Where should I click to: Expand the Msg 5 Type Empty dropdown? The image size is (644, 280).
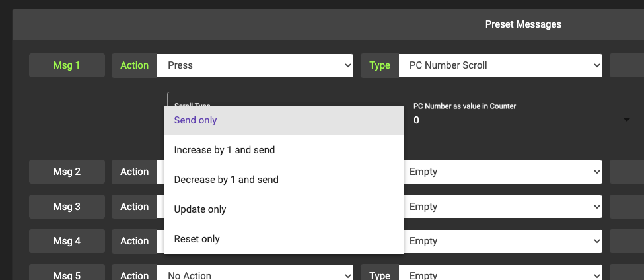click(x=500, y=274)
